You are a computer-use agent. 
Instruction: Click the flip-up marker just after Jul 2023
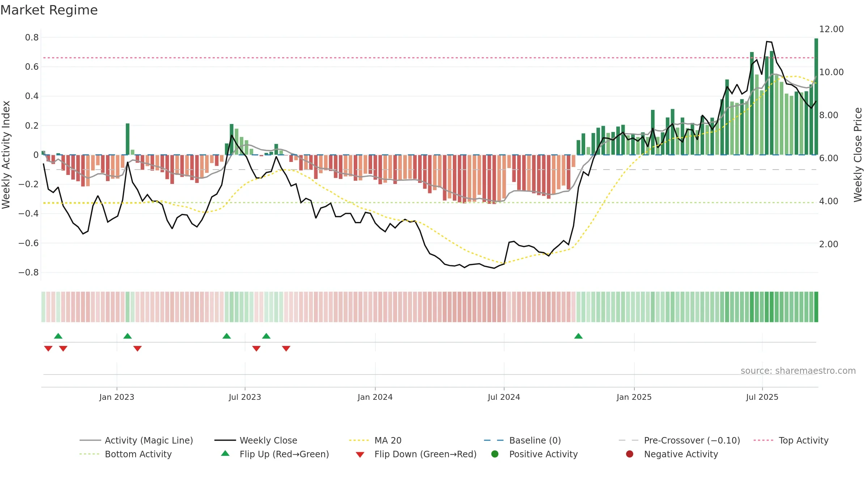[x=266, y=336]
